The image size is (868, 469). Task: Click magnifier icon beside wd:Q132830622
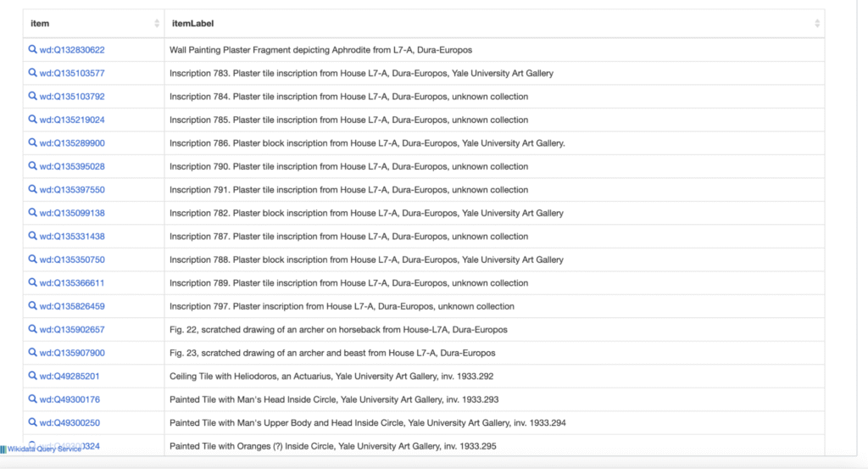point(33,50)
